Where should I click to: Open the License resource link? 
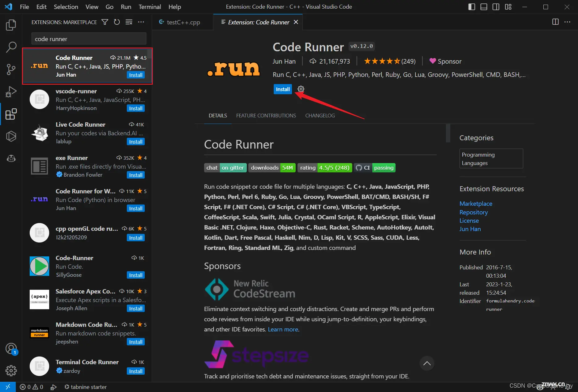point(469,221)
